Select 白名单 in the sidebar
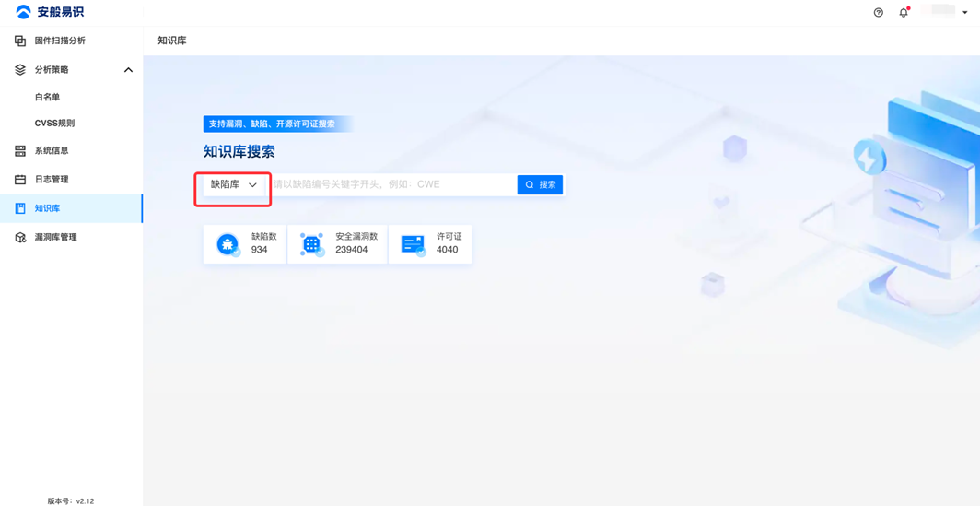980x506 pixels. (47, 97)
